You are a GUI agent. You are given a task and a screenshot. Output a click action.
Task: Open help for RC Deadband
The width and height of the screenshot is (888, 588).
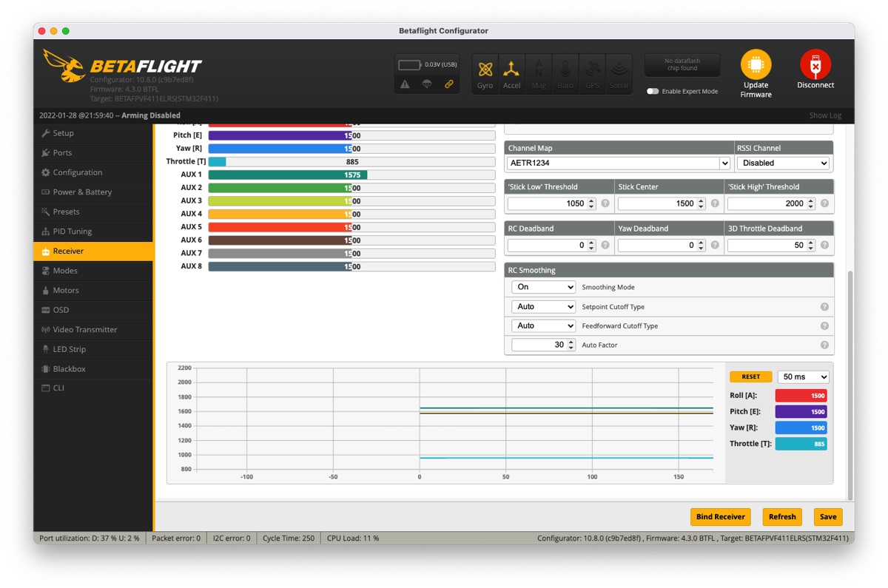pyautogui.click(x=605, y=245)
